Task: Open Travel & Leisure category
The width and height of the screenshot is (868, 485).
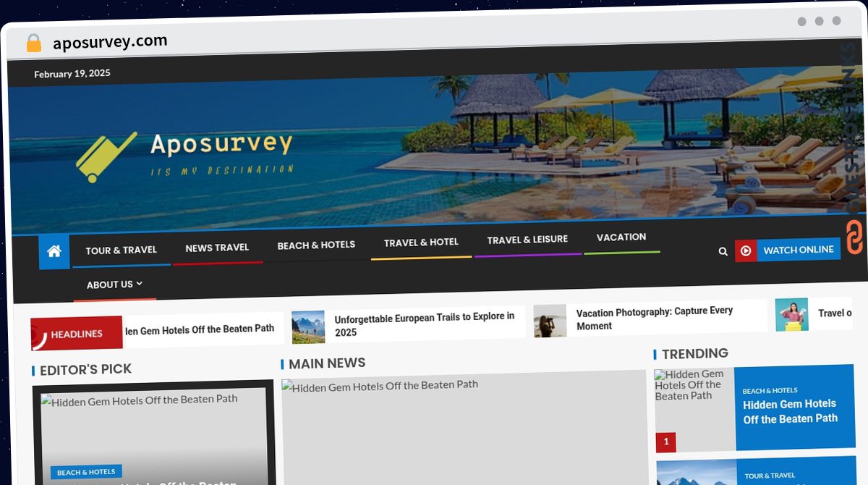Action: point(527,240)
